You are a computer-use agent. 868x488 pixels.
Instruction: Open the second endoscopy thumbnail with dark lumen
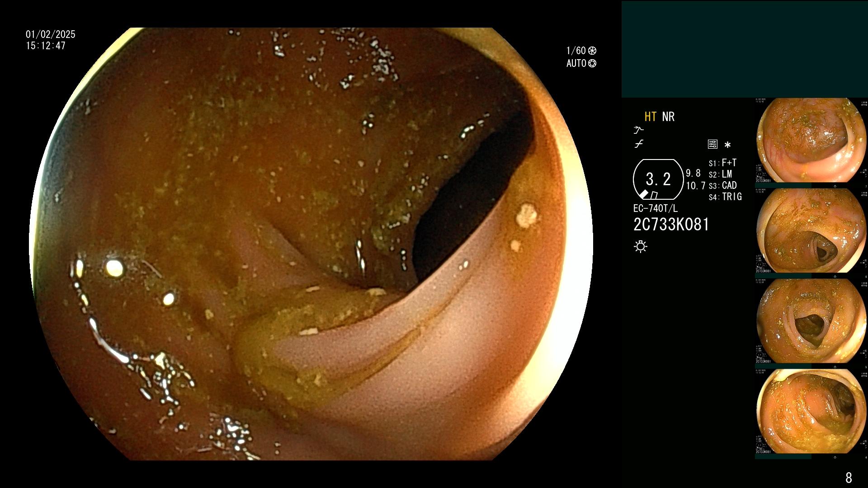pos(811,230)
